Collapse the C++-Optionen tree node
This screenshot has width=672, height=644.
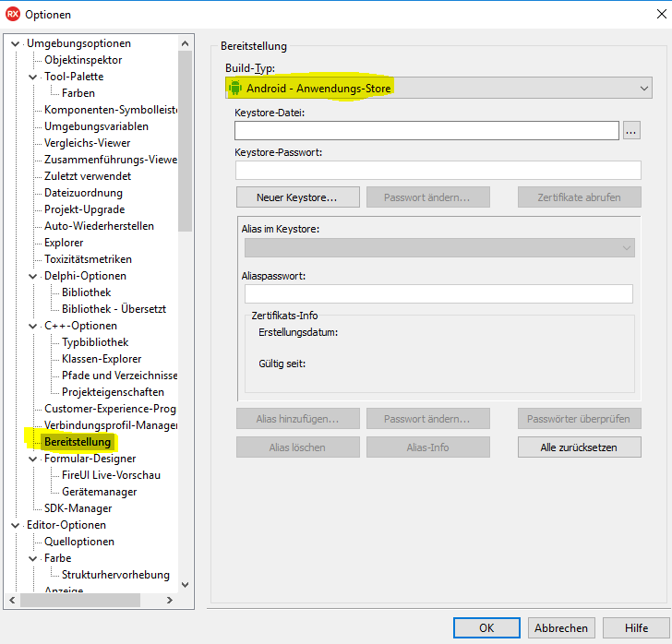33,326
